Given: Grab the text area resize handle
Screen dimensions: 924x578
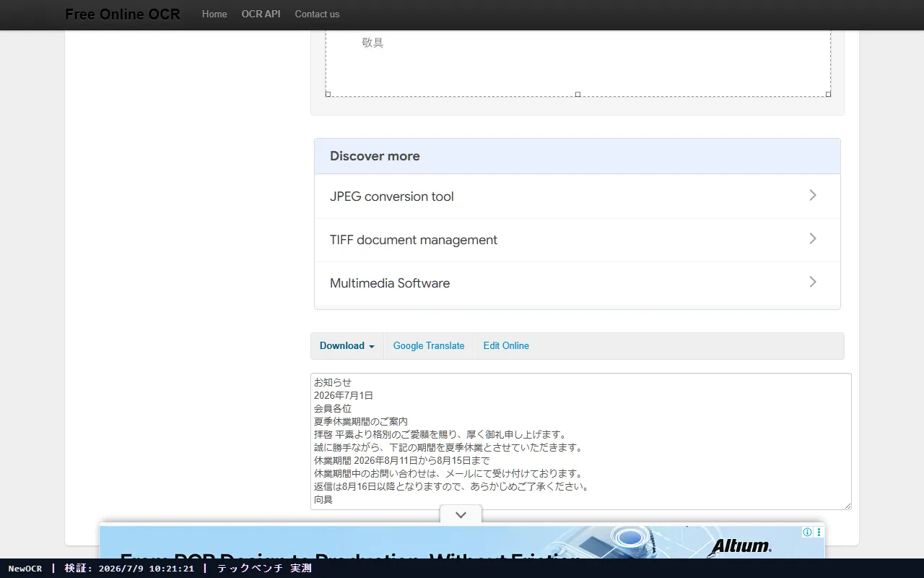Looking at the screenshot, I should click(x=847, y=505).
